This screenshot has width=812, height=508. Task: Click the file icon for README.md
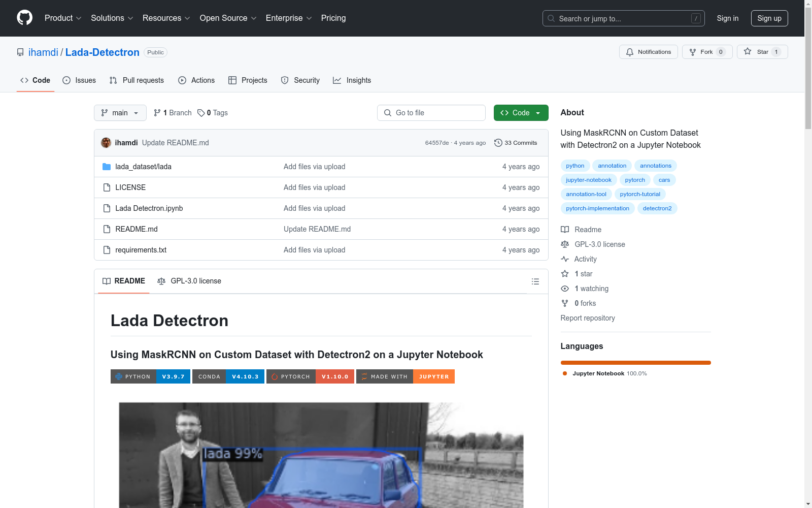107,229
